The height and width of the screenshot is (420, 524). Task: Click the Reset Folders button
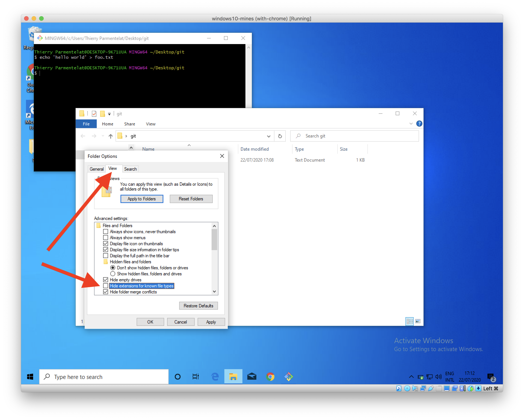point(191,199)
